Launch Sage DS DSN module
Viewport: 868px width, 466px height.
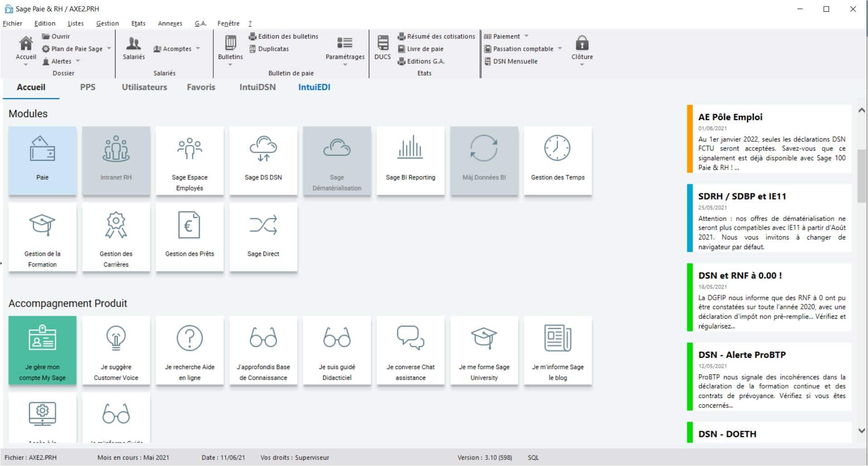pos(263,160)
